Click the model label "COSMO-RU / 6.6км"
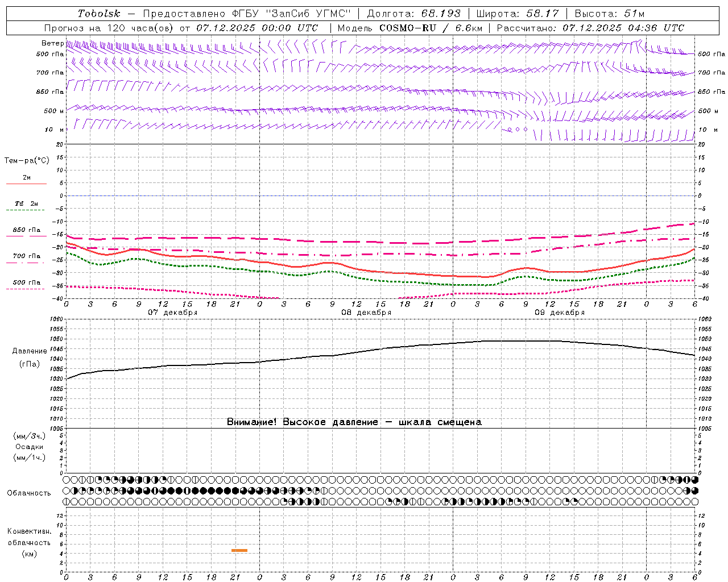This screenshot has height=582, width=728. click(431, 28)
